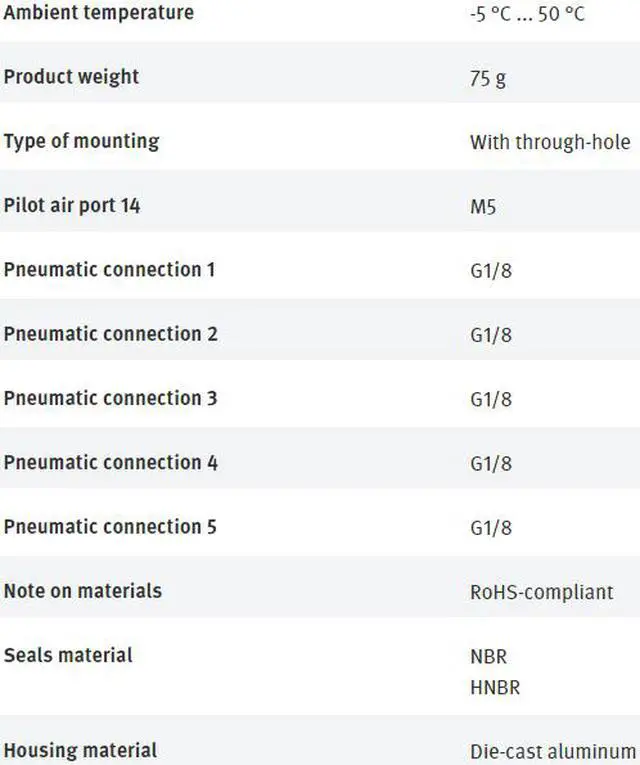
Task: Click the Type of mounting label
Action: (x=81, y=141)
